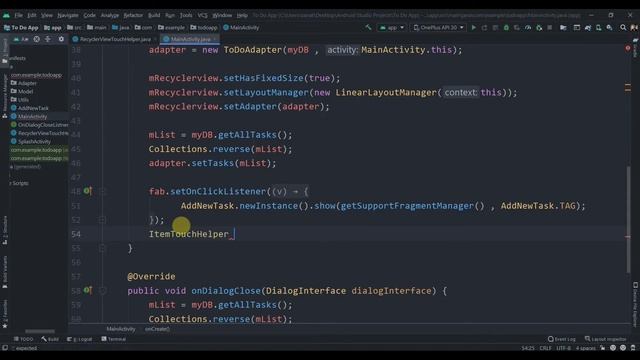Image resolution: width=640 pixels, height=360 pixels.
Task: Open the Analyze menu
Action: point(110,15)
